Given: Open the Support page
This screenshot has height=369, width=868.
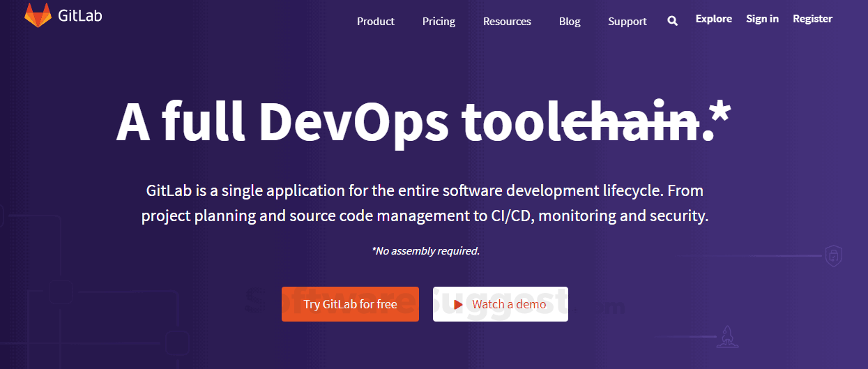Looking at the screenshot, I should (x=627, y=22).
